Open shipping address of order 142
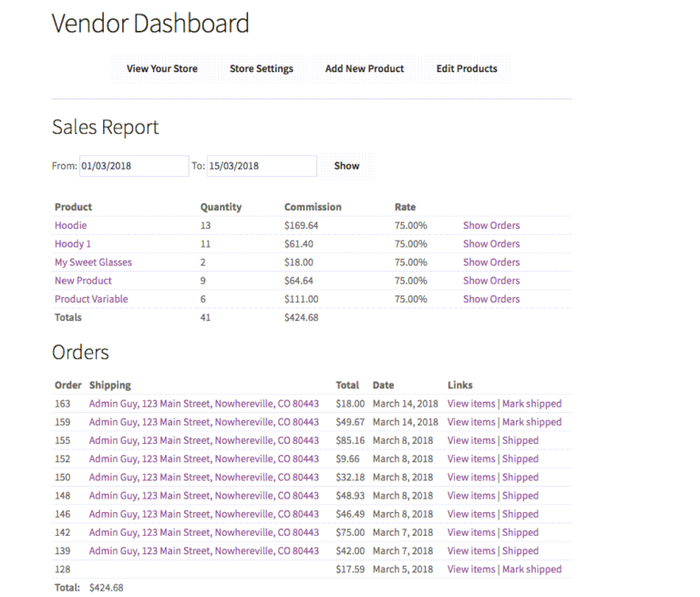Viewport: 700px width, 597px height. (x=204, y=532)
